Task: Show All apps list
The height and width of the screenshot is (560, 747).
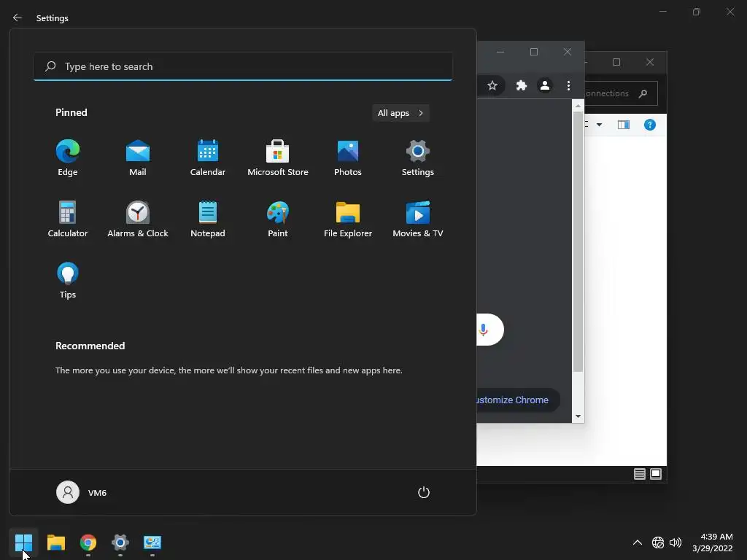Action: (x=400, y=113)
